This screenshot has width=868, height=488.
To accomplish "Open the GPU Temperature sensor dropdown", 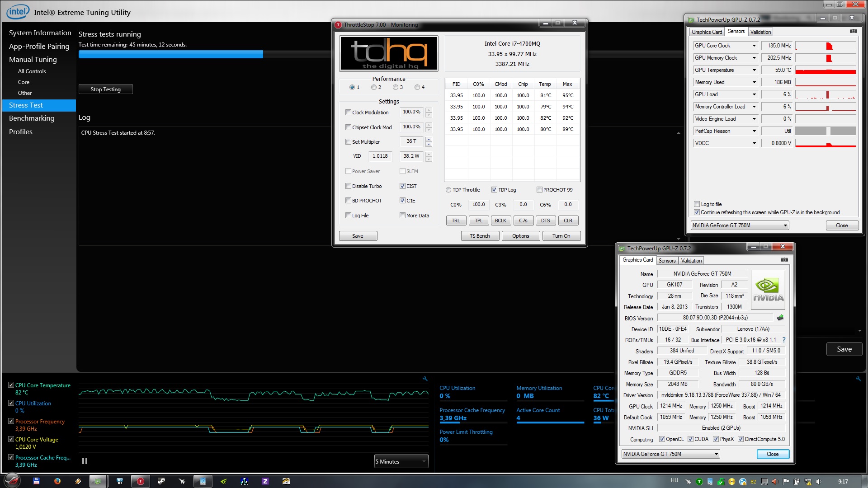I will tap(754, 70).
